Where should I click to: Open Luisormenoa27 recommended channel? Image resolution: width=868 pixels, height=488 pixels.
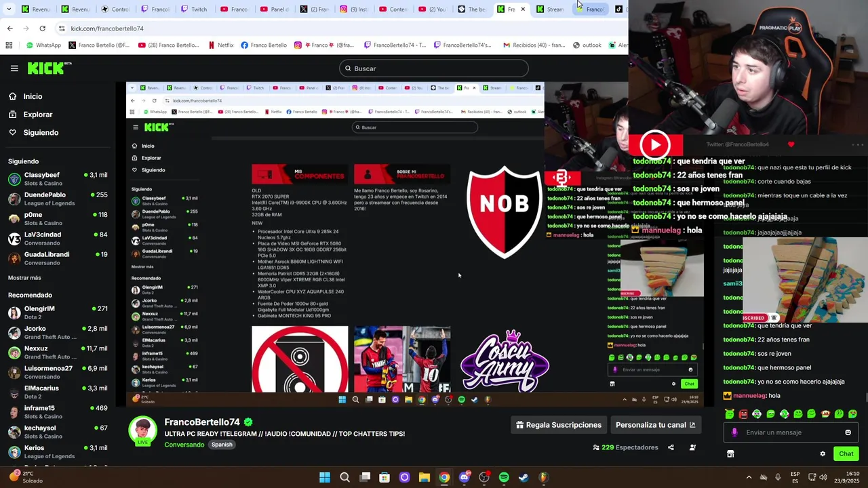pyautogui.click(x=58, y=372)
